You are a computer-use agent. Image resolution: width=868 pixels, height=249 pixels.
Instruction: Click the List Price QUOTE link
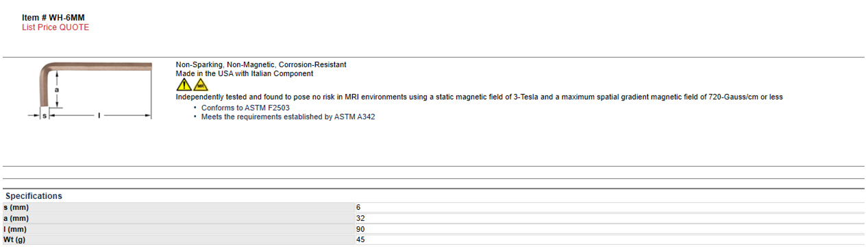pos(55,27)
